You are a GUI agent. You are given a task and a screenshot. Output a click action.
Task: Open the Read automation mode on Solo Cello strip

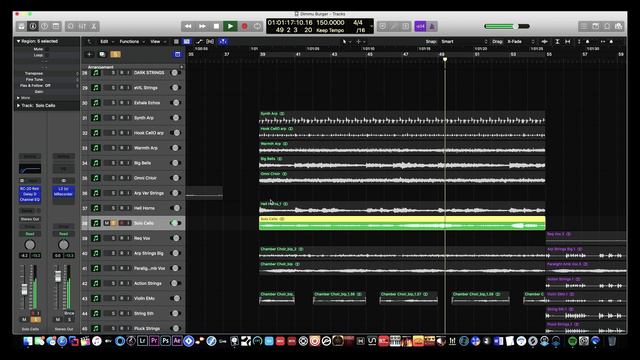[x=30, y=234]
